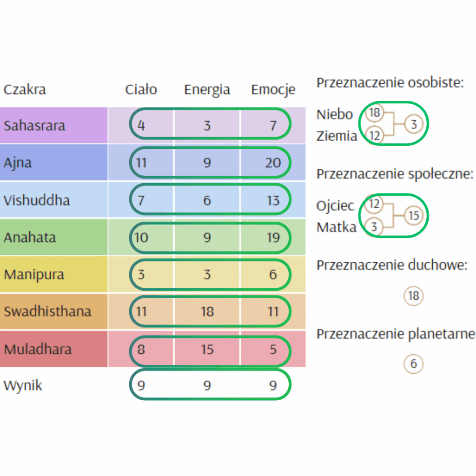Click the Ajna row Emocje value 20
Image resolution: width=476 pixels, height=476 pixels.
tap(273, 163)
